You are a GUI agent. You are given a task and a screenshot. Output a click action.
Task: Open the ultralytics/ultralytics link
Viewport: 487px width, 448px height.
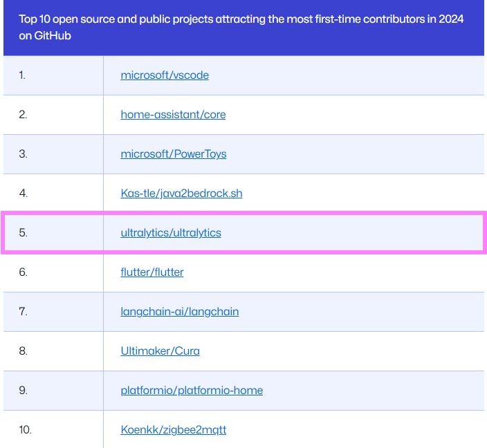(x=171, y=233)
